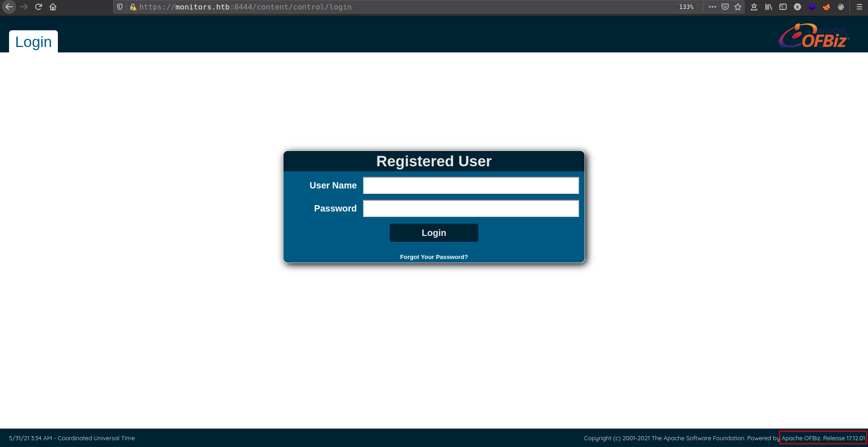This screenshot has width=868, height=447.
Task: Open tracking protection shield info
Action: (x=120, y=7)
